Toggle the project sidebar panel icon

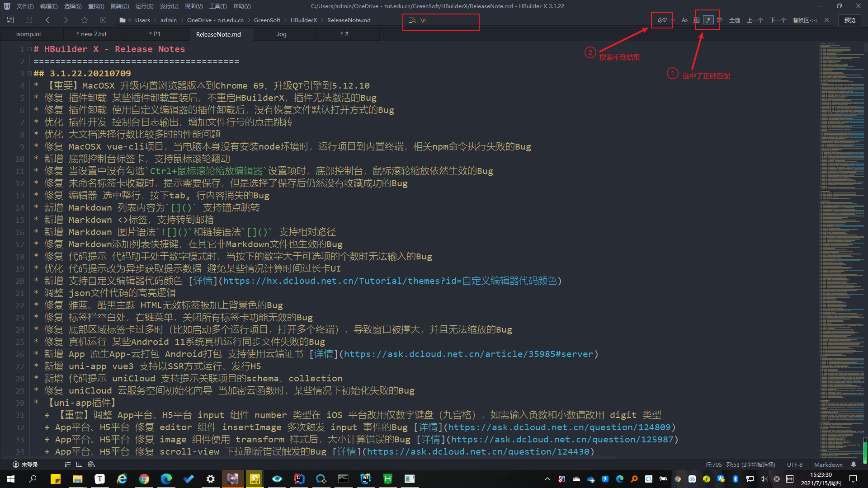tap(10, 20)
